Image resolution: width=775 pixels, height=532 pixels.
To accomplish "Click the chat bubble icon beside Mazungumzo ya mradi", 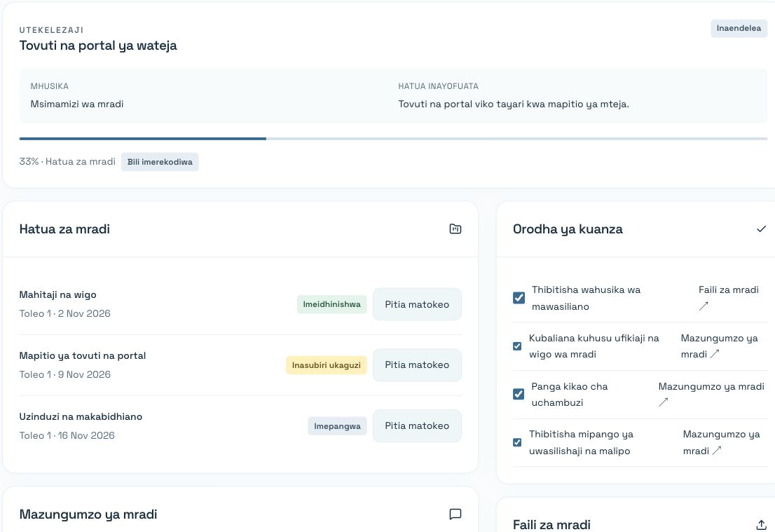I will coord(455,514).
